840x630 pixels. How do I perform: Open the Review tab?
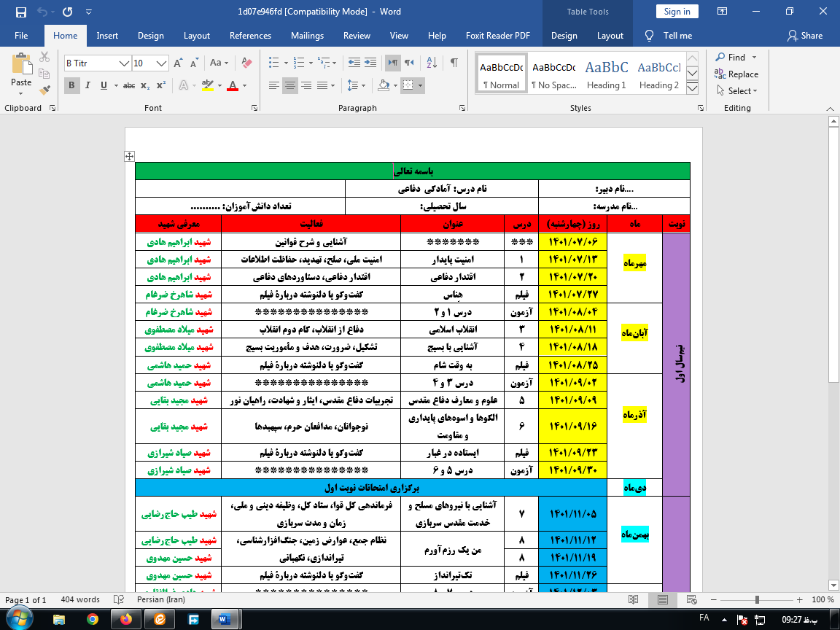pyautogui.click(x=357, y=36)
